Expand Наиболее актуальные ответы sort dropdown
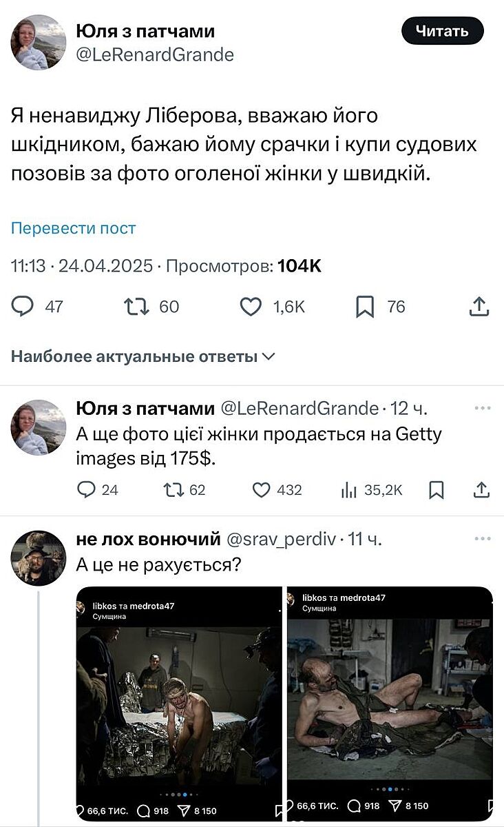 point(143,357)
